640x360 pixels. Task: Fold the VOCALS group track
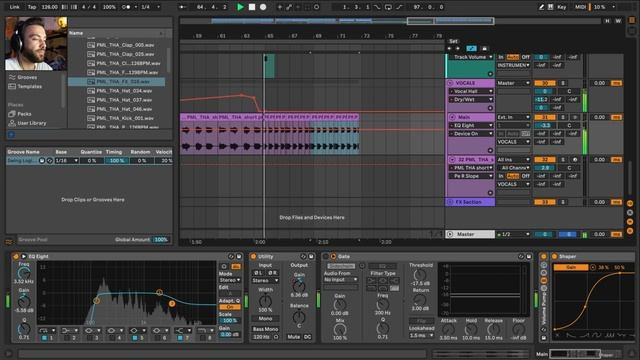tap(451, 83)
